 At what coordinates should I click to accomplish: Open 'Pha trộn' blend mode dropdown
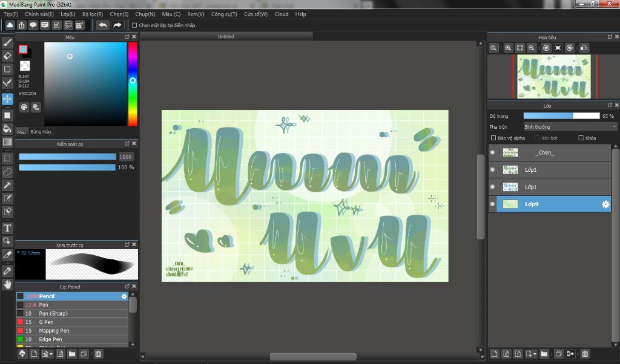pos(570,127)
